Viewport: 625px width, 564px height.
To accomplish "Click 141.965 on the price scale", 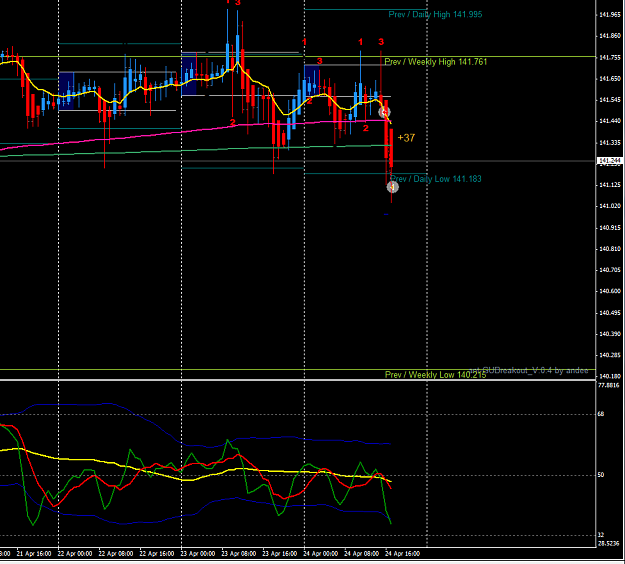I will pyautogui.click(x=610, y=15).
